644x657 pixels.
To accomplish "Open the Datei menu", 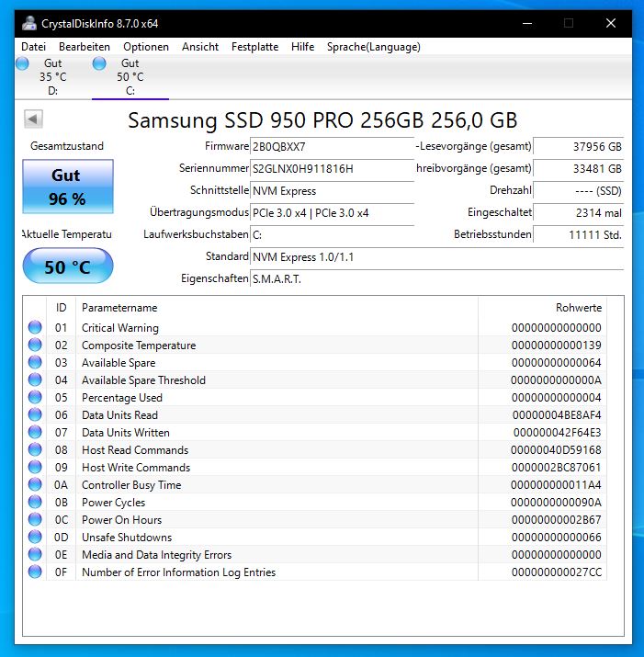I will point(33,47).
